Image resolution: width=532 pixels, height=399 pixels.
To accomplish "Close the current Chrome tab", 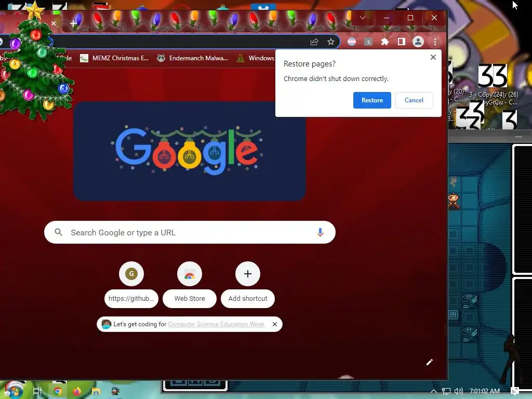I will coord(54,23).
